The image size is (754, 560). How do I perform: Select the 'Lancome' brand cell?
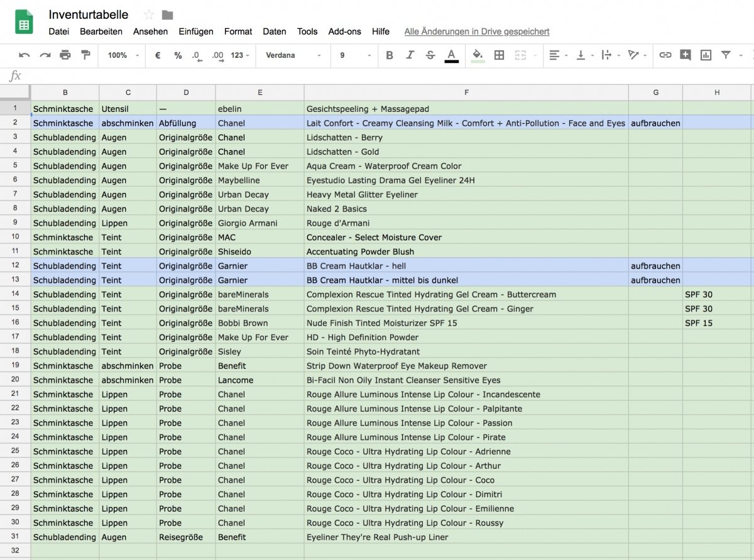click(260, 380)
